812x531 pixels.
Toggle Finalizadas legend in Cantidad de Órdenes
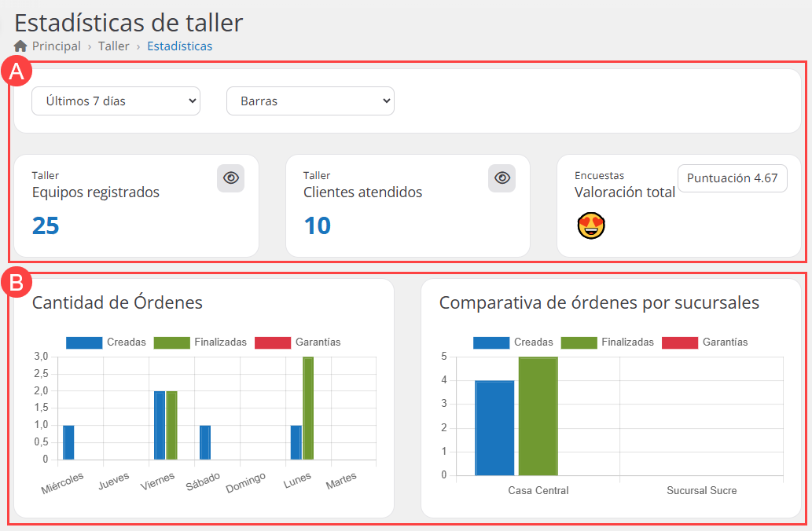[200, 342]
